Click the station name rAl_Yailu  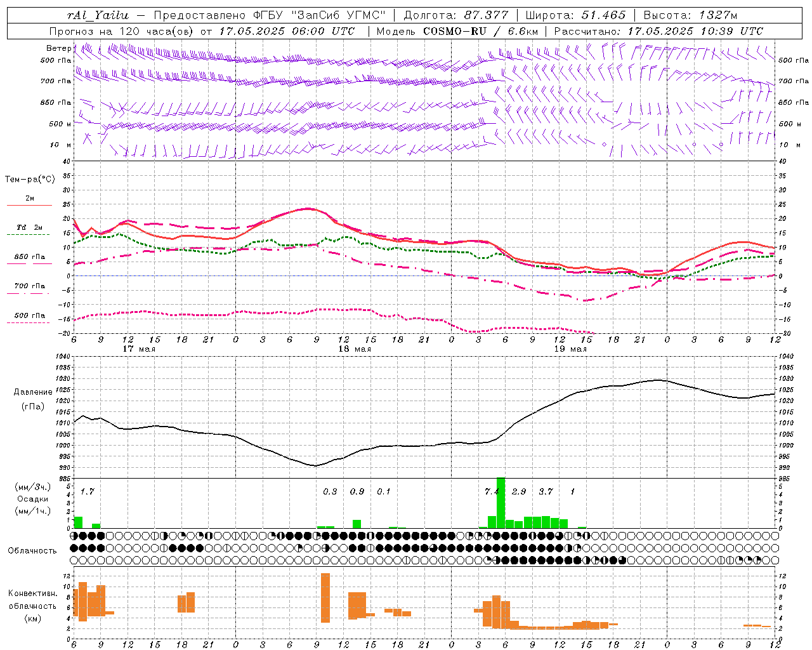(x=98, y=15)
